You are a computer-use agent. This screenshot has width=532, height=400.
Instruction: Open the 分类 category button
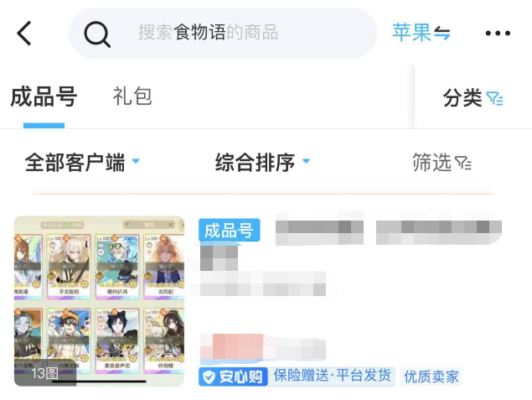pos(473,98)
